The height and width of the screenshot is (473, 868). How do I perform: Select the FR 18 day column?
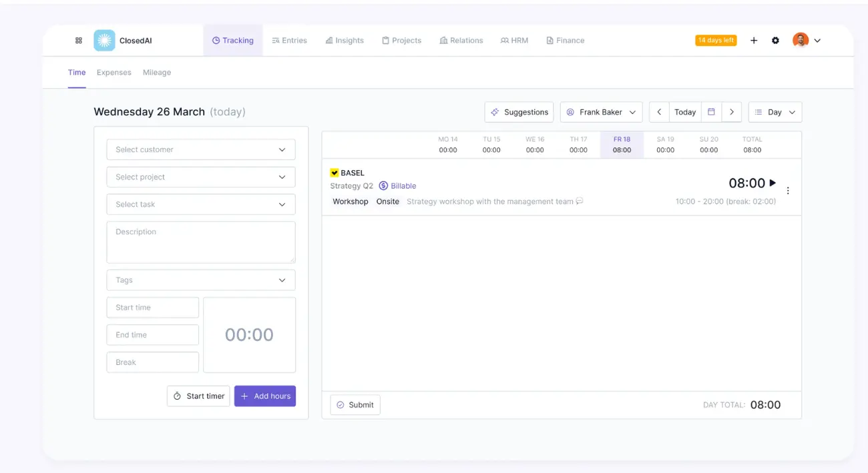[x=622, y=145]
